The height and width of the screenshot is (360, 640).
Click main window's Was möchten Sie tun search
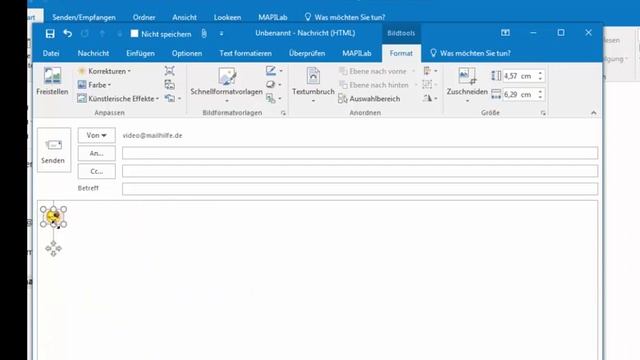pos(345,17)
